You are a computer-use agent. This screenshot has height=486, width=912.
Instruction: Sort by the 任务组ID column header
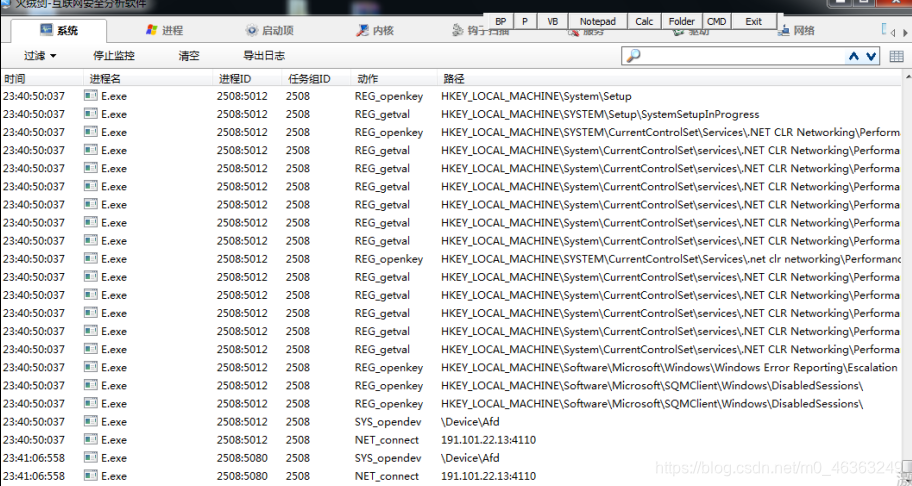tap(318, 78)
